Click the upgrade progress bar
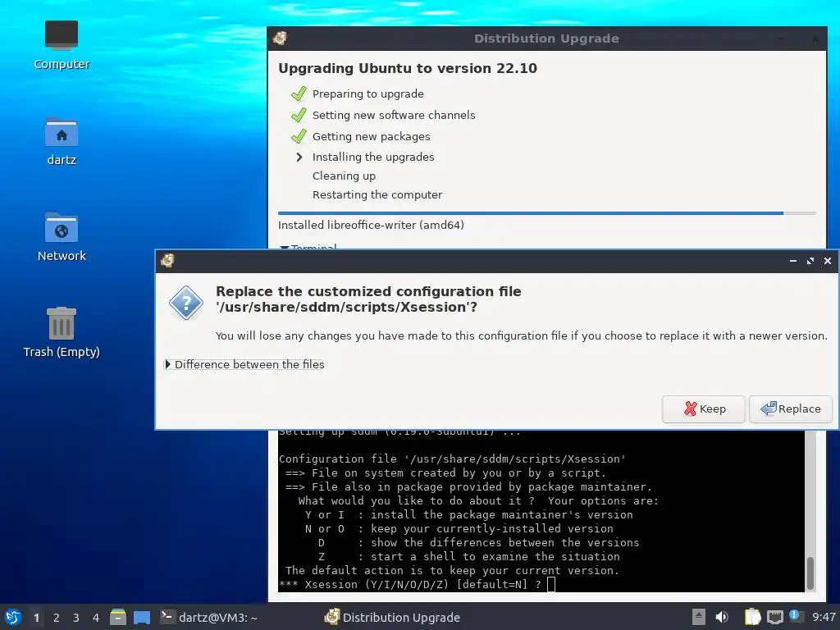This screenshot has height=630, width=840. [x=546, y=213]
